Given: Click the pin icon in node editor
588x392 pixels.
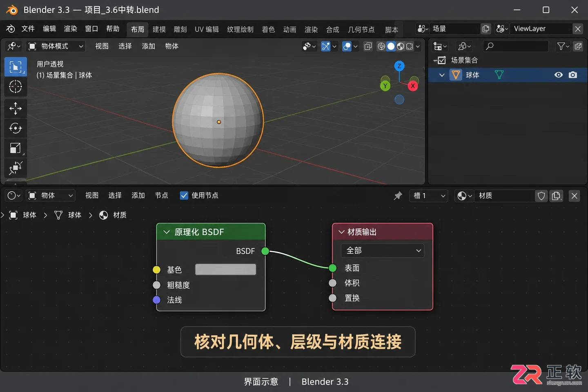Looking at the screenshot, I should pyautogui.click(x=398, y=196).
